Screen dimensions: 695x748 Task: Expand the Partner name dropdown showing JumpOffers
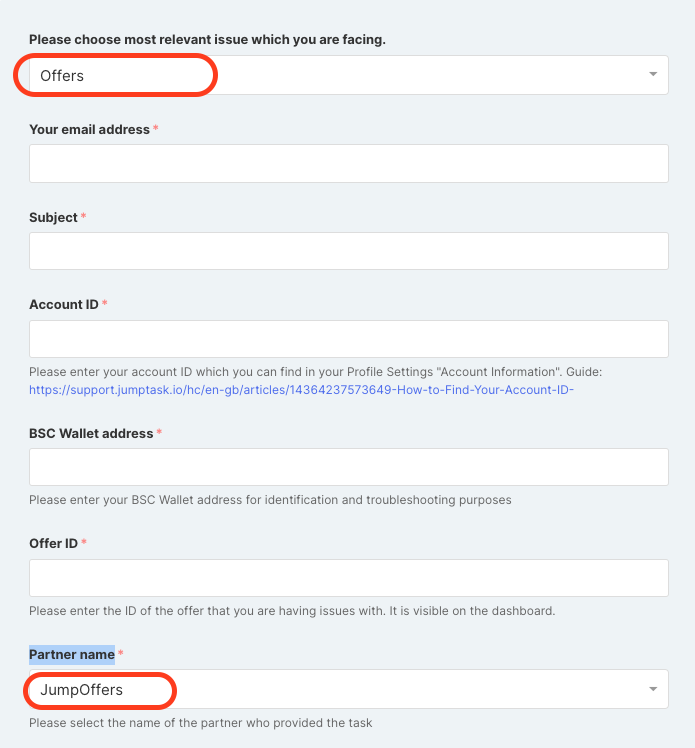(349, 689)
